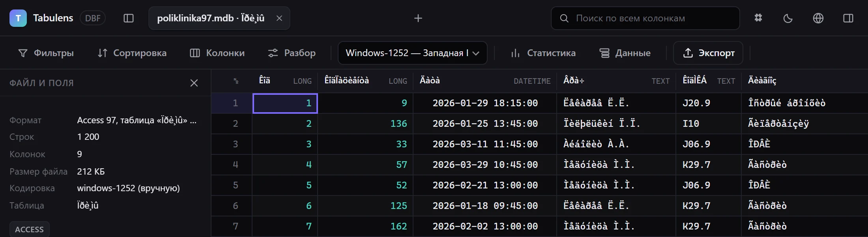Expand the Windows-1252 encoding dropdown

[413, 53]
